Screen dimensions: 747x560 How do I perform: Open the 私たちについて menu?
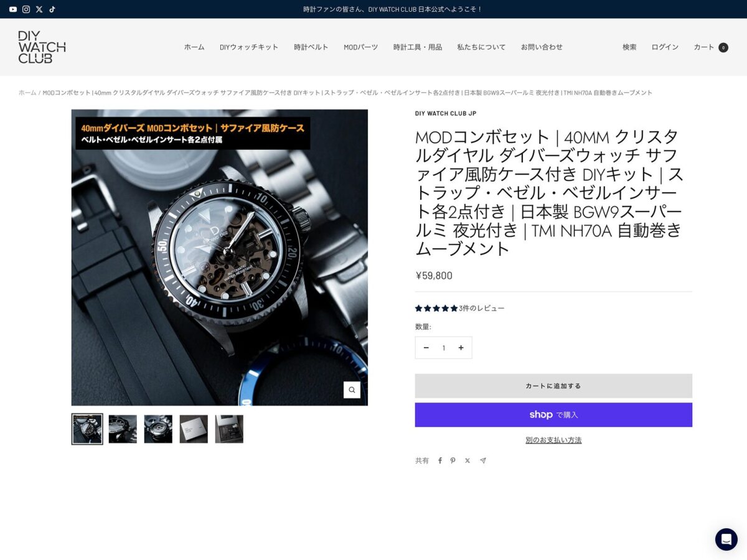[x=481, y=47]
